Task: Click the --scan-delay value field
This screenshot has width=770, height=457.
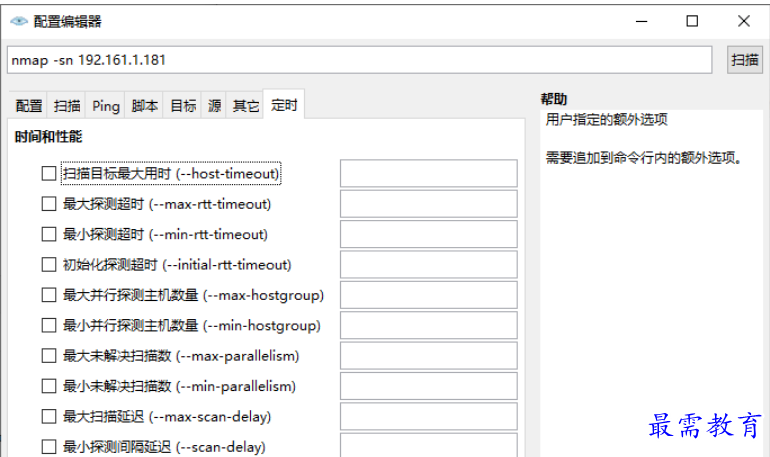Action: (x=429, y=445)
